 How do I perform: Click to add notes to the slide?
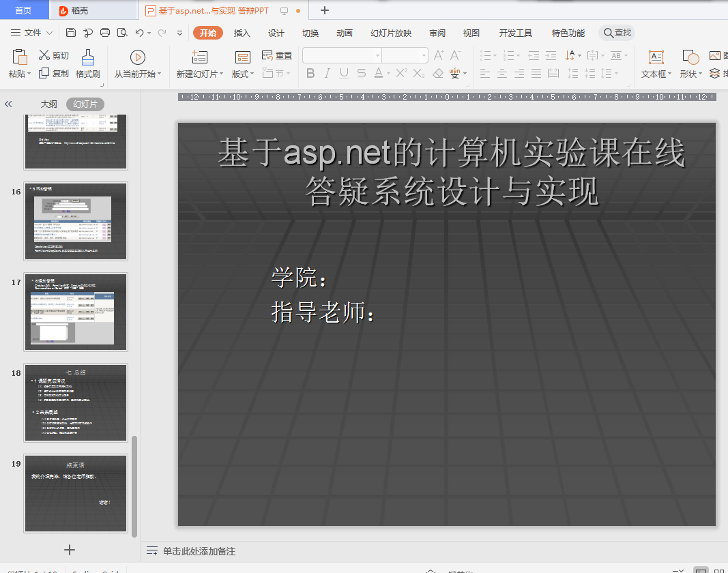[x=199, y=551]
